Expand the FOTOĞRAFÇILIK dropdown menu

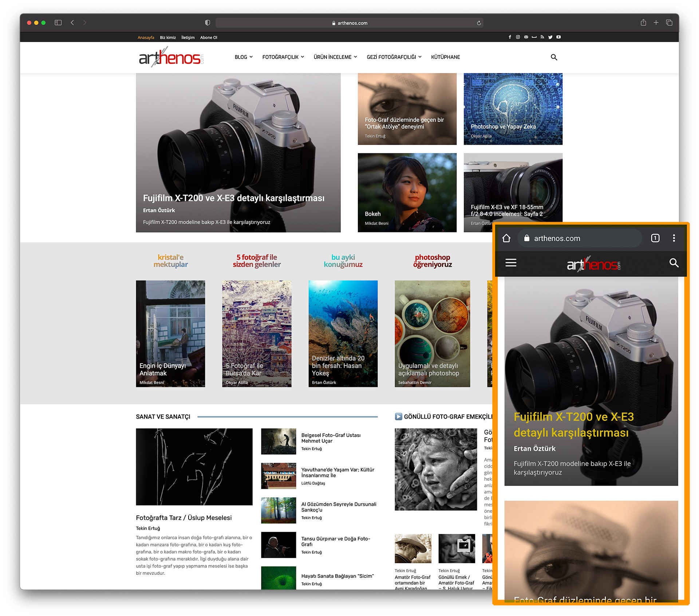click(283, 57)
